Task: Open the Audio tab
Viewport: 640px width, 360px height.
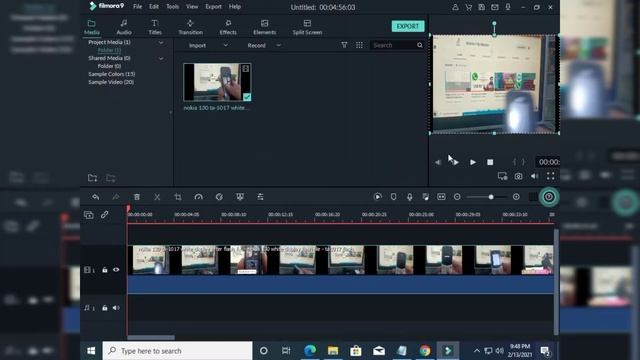Action: [124, 27]
